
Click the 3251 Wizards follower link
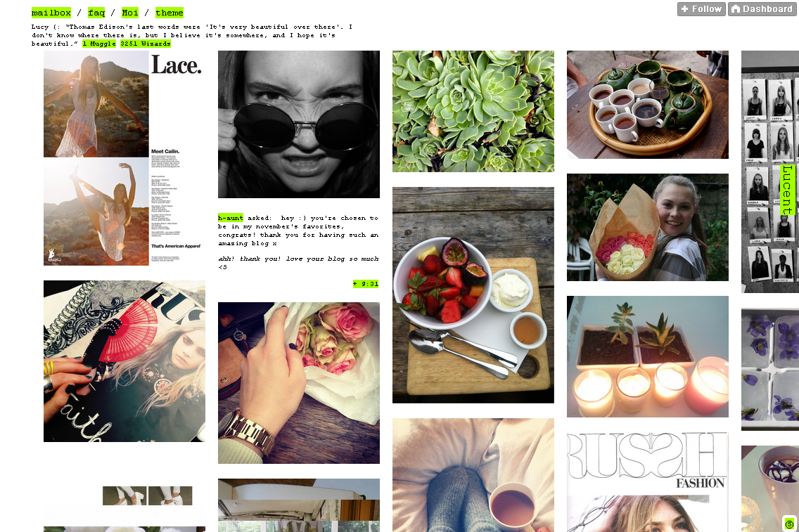coord(145,44)
